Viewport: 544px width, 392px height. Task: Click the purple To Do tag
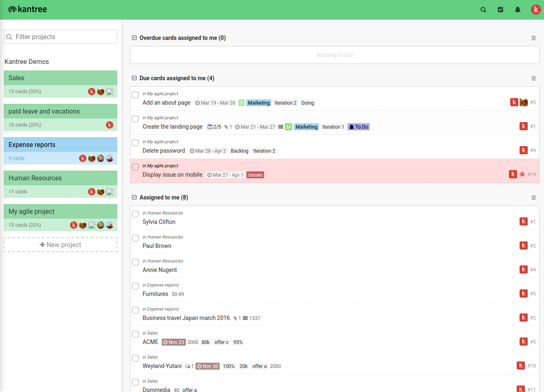[359, 127]
